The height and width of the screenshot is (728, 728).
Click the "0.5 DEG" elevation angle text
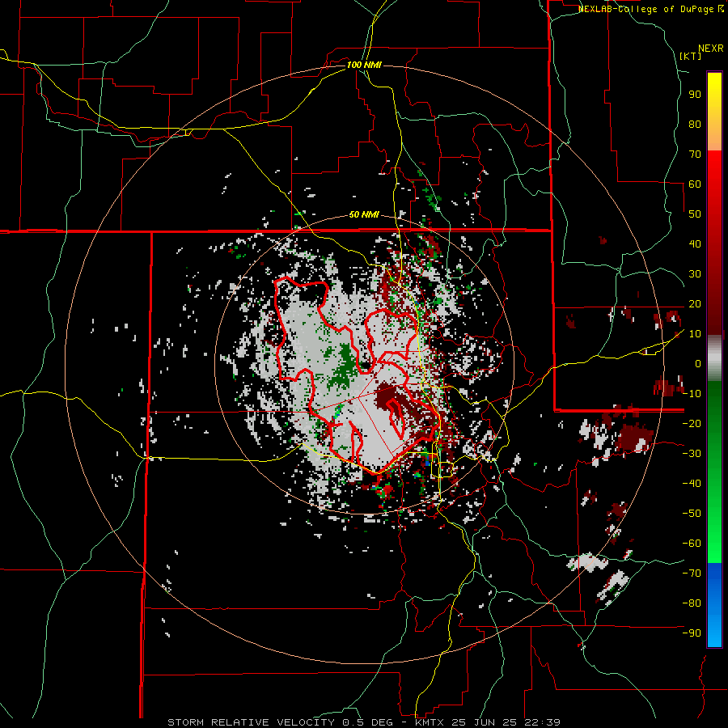pyautogui.click(x=367, y=722)
